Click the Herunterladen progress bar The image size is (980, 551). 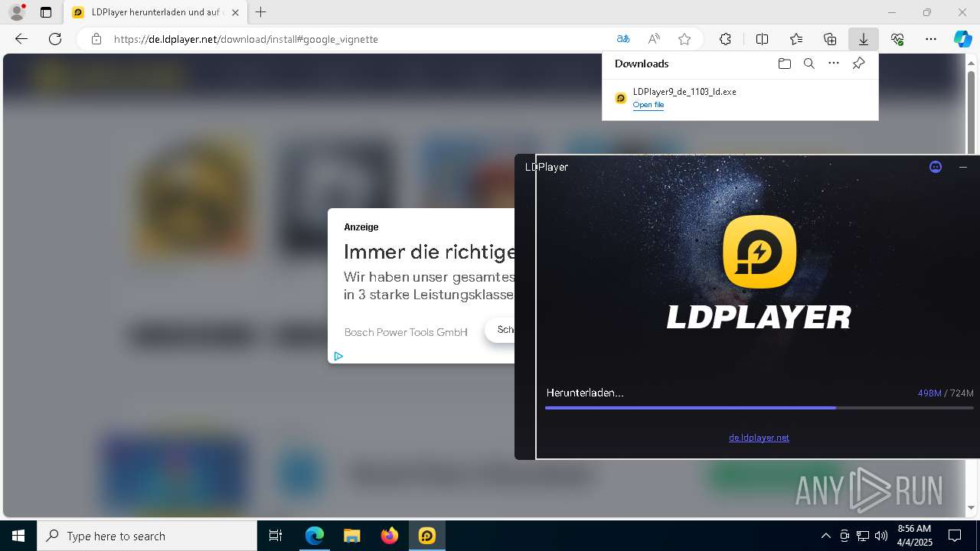[x=759, y=408]
